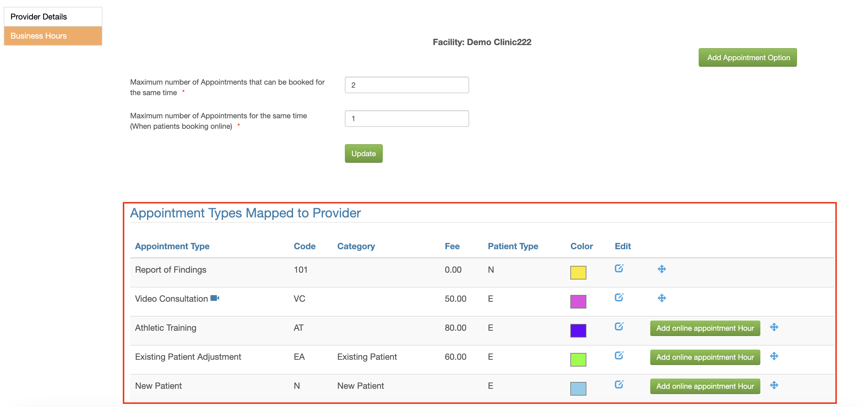Focus the max online appointments same time field
The height and width of the screenshot is (407, 868).
pos(407,119)
